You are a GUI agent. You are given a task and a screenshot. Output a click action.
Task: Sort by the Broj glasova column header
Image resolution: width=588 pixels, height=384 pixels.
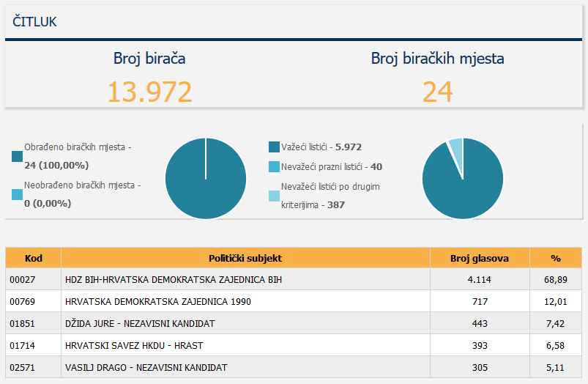pyautogui.click(x=480, y=258)
